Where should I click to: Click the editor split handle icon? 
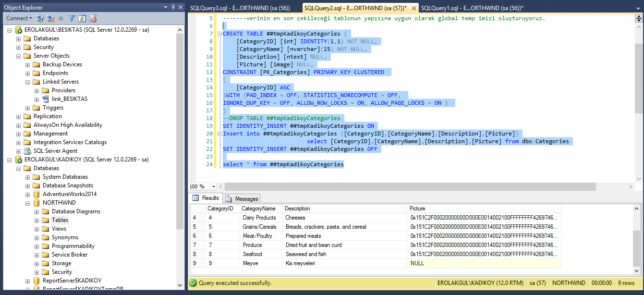coord(638,19)
